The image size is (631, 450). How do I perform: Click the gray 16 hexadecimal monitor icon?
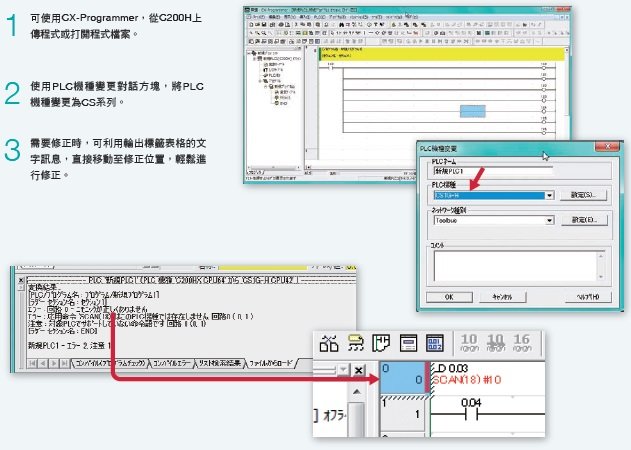click(522, 343)
